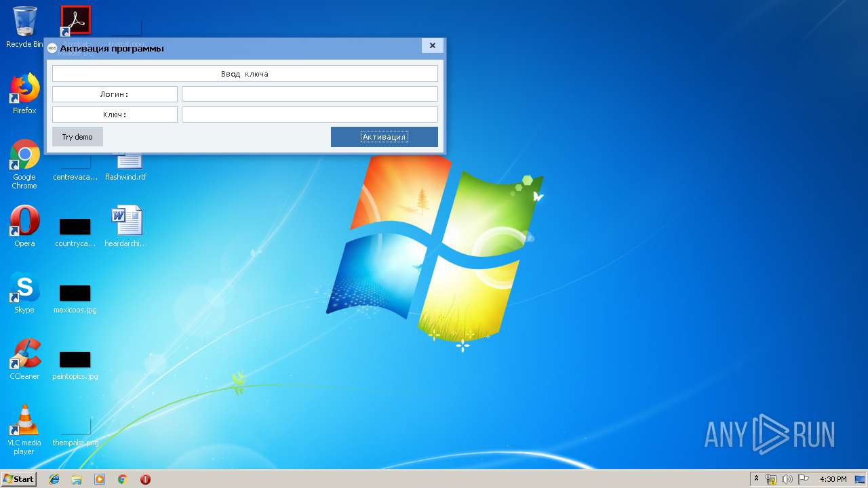This screenshot has height=488, width=868.
Task: Click the Логин: label
Action: point(115,94)
